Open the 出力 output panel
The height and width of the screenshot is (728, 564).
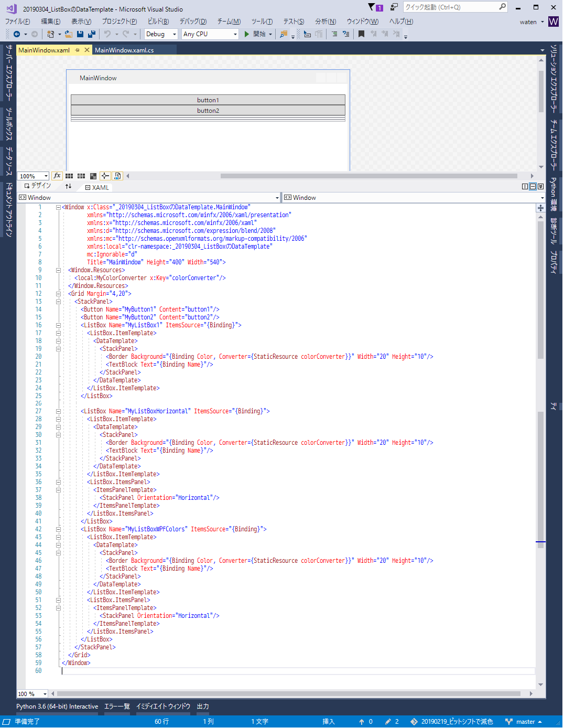point(203,707)
